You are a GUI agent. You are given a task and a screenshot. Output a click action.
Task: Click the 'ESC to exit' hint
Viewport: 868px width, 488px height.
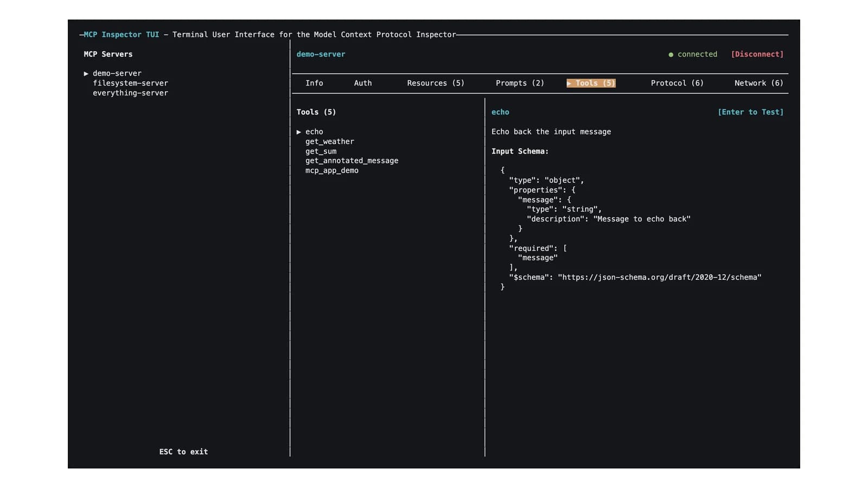pyautogui.click(x=183, y=452)
